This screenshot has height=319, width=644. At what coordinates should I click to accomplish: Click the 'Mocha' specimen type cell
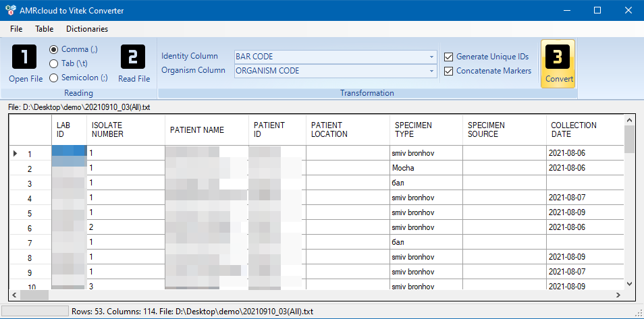tap(427, 168)
